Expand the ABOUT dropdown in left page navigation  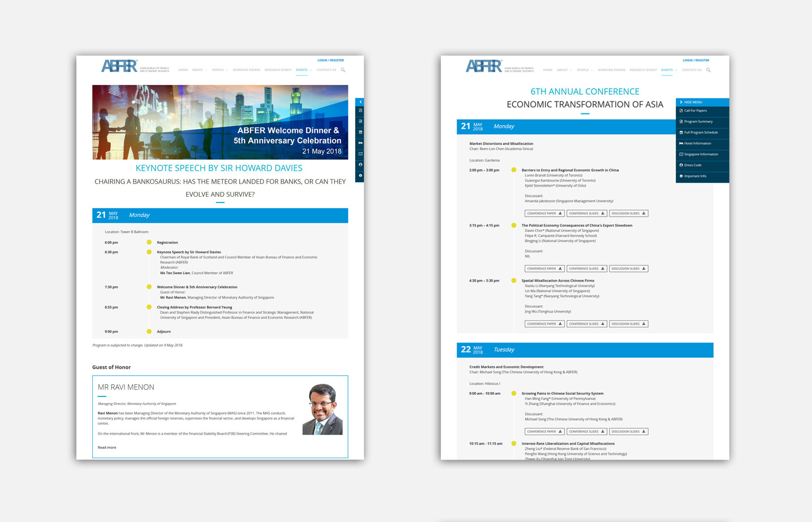(199, 70)
